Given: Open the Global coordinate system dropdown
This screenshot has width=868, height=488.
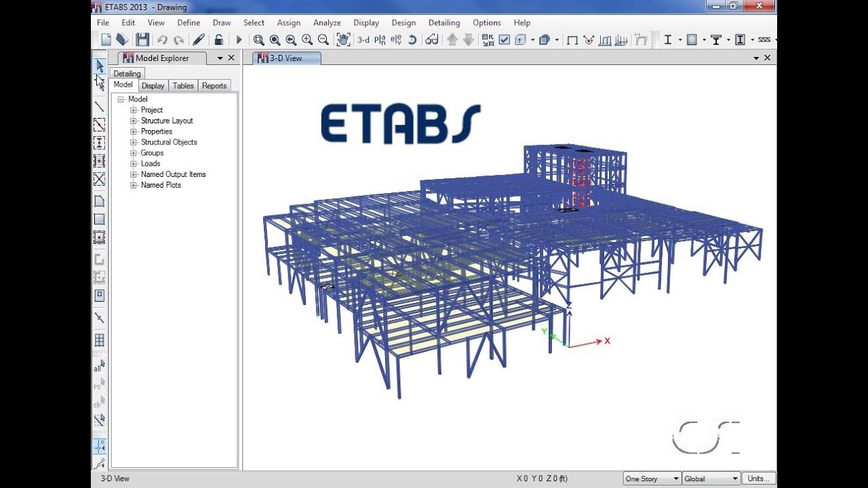Looking at the screenshot, I should click(711, 479).
